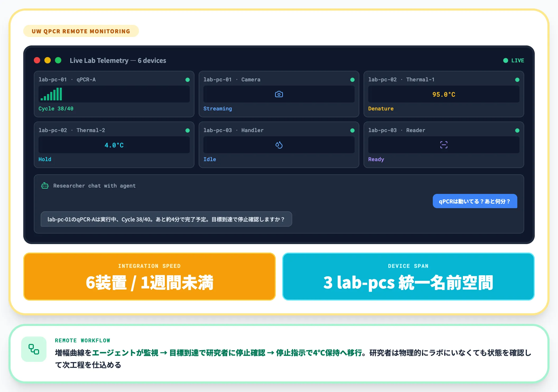This screenshot has width=558, height=392.
Task: Click the droplet icon in Handler card
Action: (x=279, y=145)
